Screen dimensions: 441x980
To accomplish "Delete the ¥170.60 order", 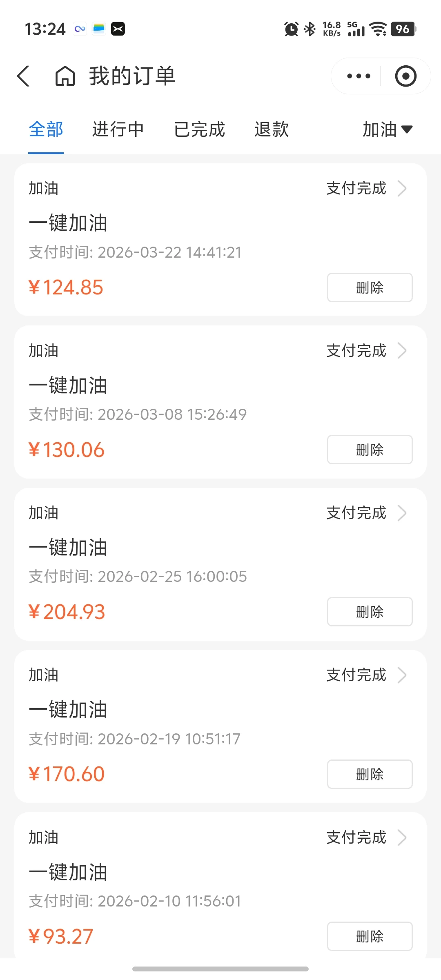I will 370,774.
